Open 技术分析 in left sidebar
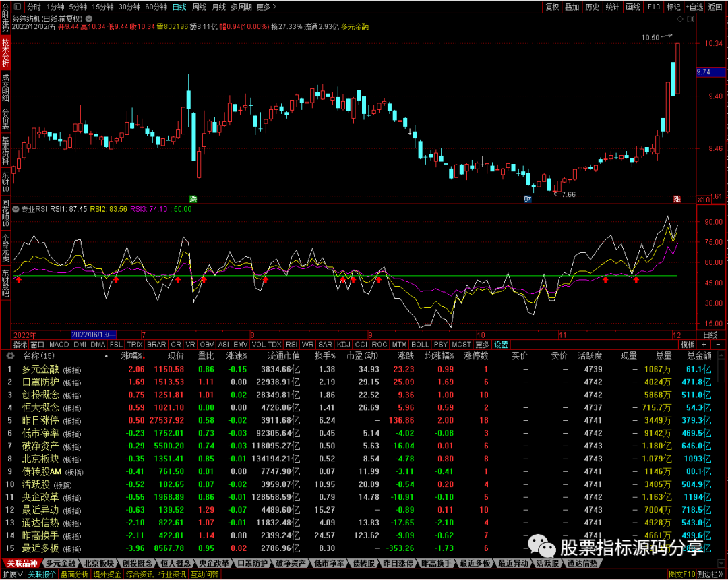728x580 pixels. (x=5, y=53)
